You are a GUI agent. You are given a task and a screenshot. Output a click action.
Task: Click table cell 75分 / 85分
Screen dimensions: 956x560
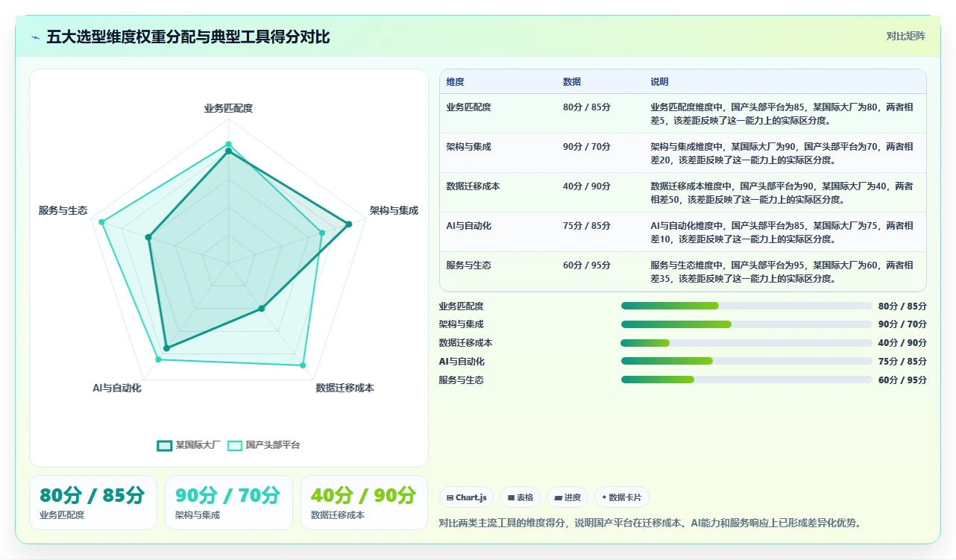pyautogui.click(x=587, y=226)
